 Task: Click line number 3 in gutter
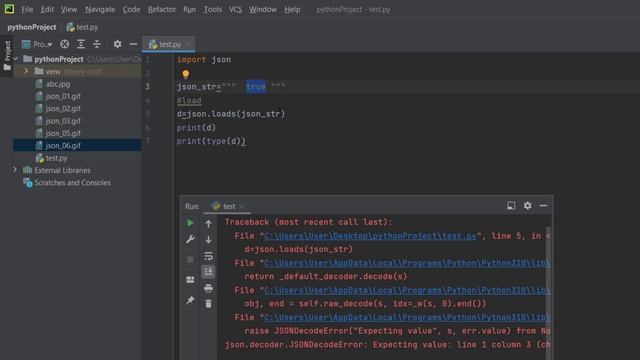click(147, 87)
